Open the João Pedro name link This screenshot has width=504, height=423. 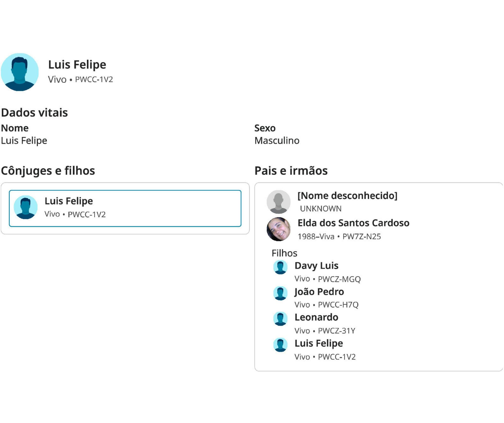[319, 292]
